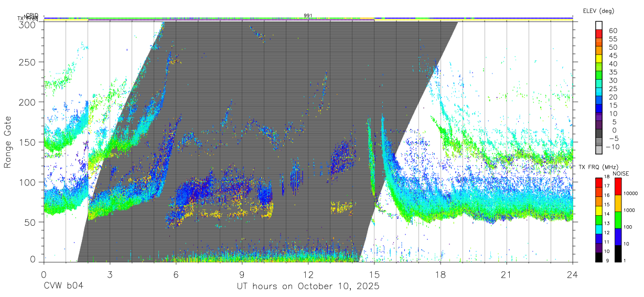Click 'UT hours on October 10, 2025' caption
The height and width of the screenshot is (297, 644).
[x=308, y=287]
